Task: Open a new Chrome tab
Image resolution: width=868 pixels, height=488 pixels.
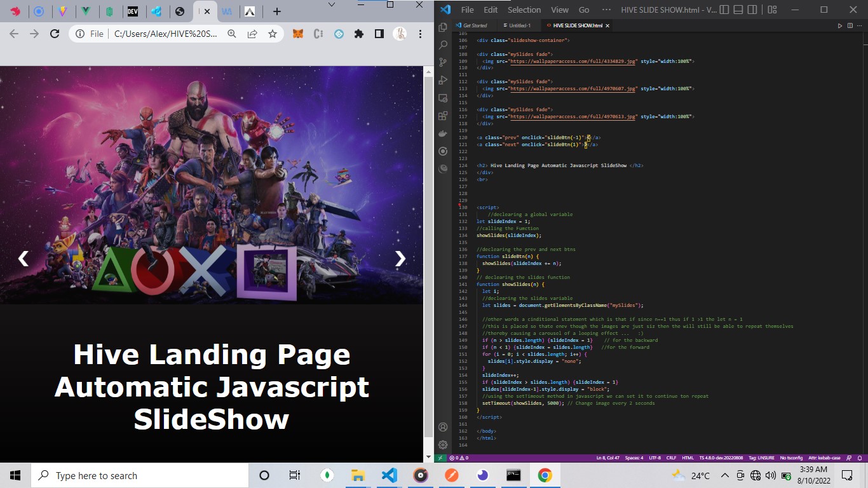Action: point(276,11)
